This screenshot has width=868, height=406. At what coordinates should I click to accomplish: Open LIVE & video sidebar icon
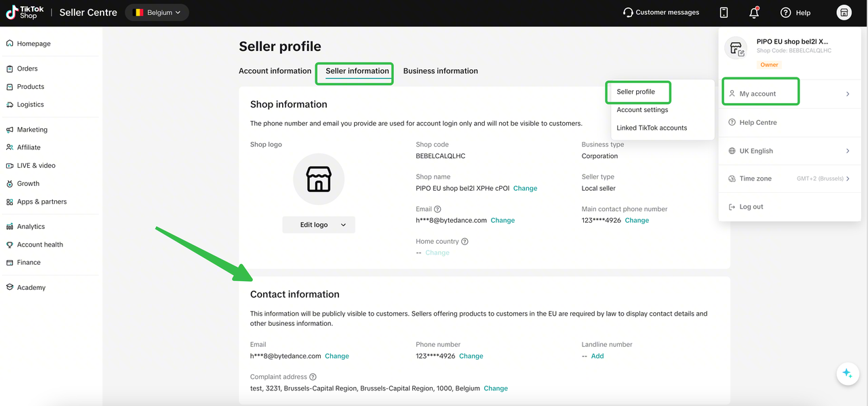pos(9,166)
